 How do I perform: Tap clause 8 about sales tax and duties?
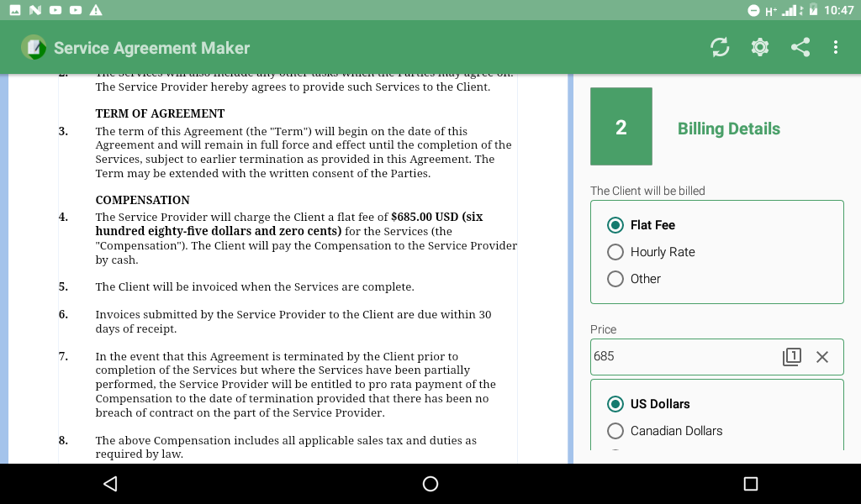point(286,447)
